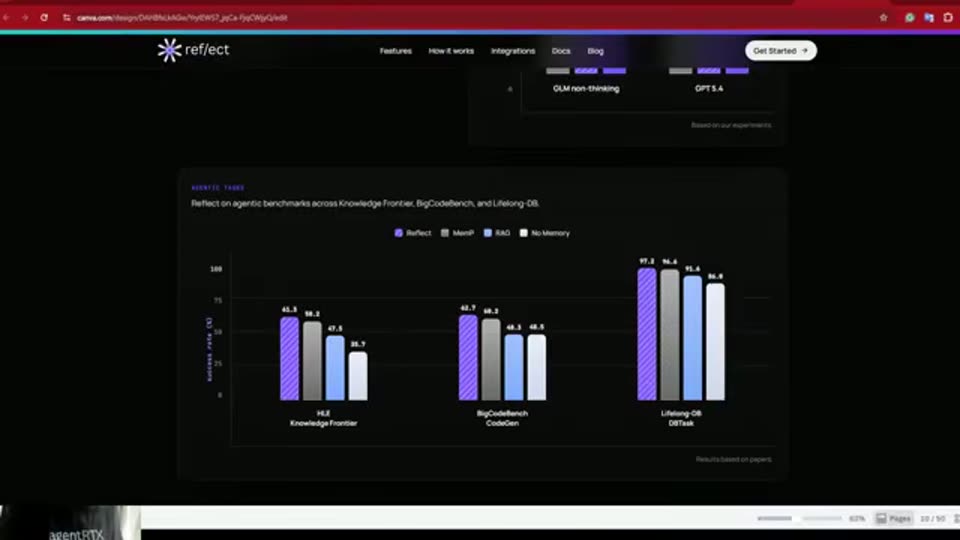Click the blue RAG bar in HLE group
Viewport: 960px width, 540px height.
tap(335, 368)
